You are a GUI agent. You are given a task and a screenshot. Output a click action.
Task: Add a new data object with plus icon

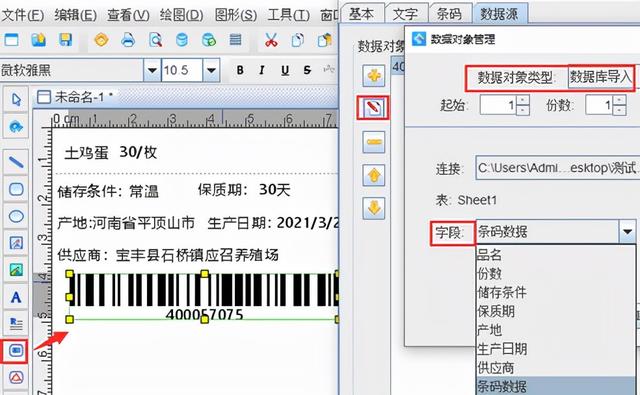373,75
